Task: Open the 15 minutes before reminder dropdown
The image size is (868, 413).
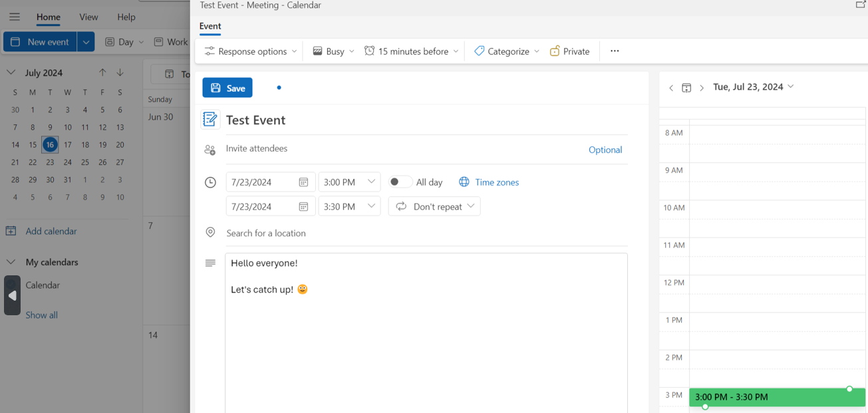Action: coord(411,51)
